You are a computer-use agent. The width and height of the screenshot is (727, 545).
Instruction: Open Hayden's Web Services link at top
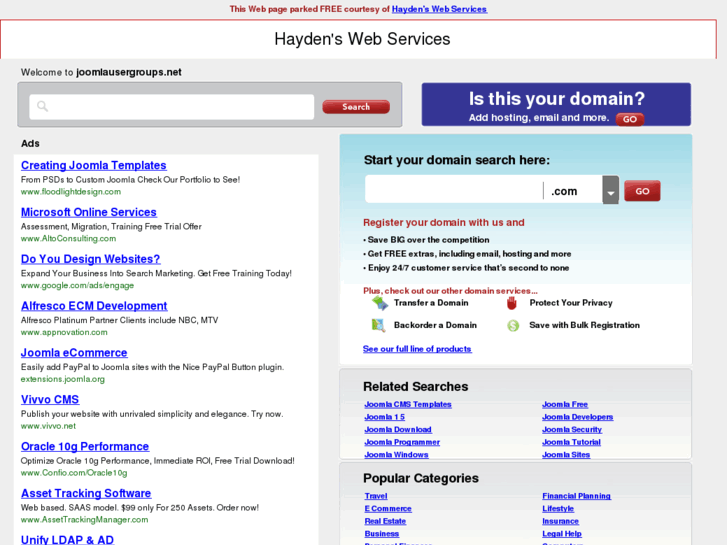click(x=439, y=9)
